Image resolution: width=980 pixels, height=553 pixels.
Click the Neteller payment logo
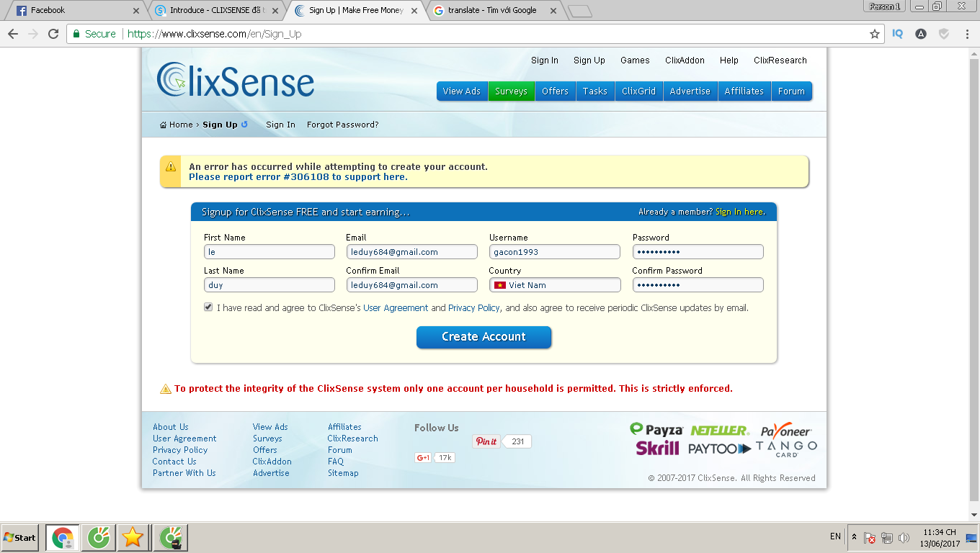pyautogui.click(x=720, y=431)
